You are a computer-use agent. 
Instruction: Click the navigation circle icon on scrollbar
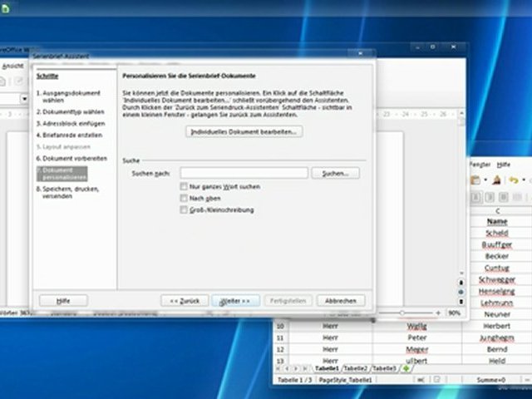461,293
